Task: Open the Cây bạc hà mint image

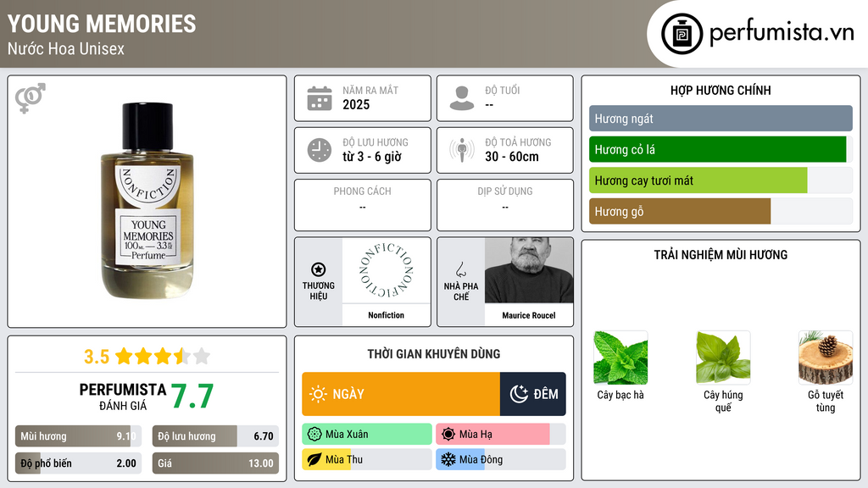Action: pos(620,358)
